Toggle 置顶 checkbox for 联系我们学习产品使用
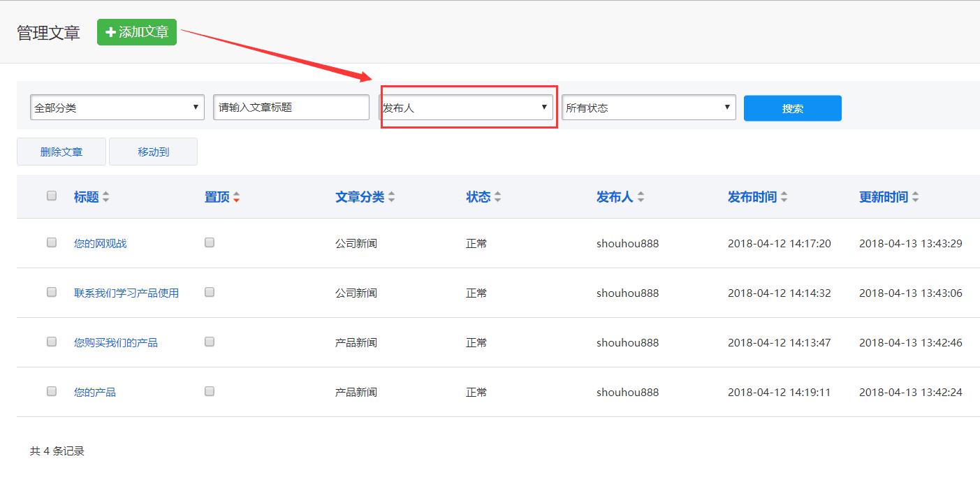 click(210, 292)
